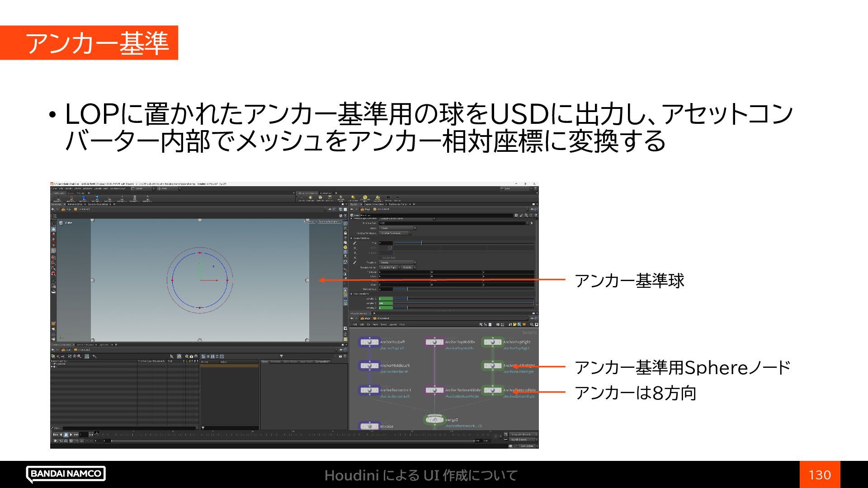Click the AnchorTopLeft sphere node
The image size is (868, 488).
370,342
